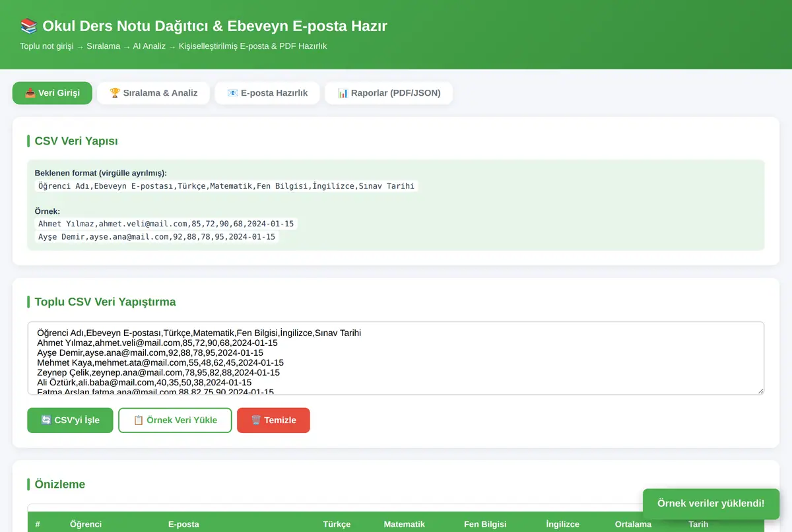Click the Ahmet Yılmaz example code line
This screenshot has height=532, width=792.
point(166,224)
